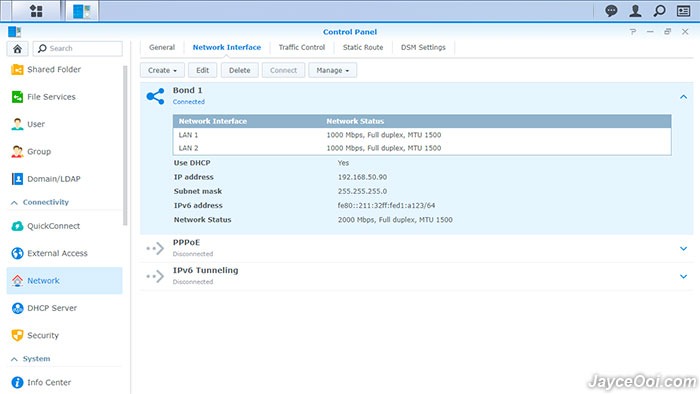Click the QuickConnect cloud icon
The width and height of the screenshot is (700, 394).
click(17, 226)
